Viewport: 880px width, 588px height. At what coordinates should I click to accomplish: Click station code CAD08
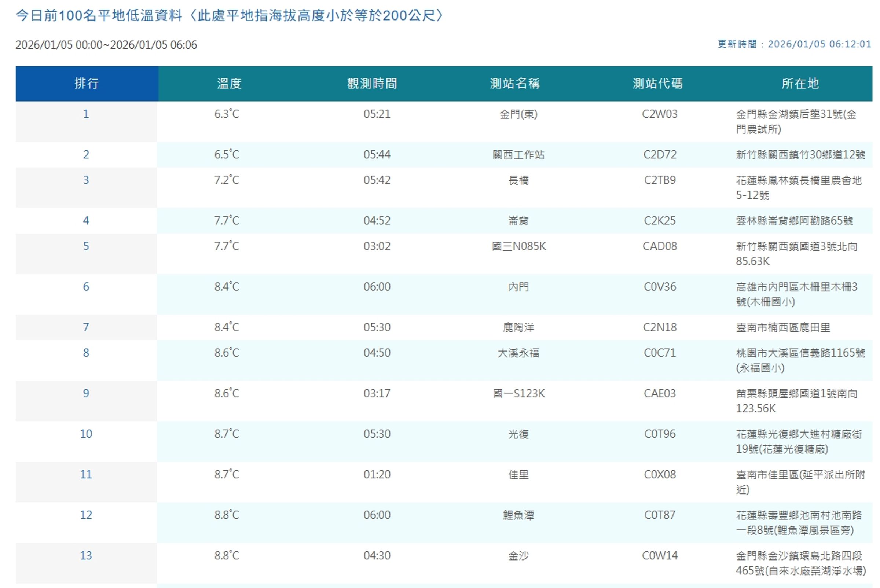[x=660, y=246]
